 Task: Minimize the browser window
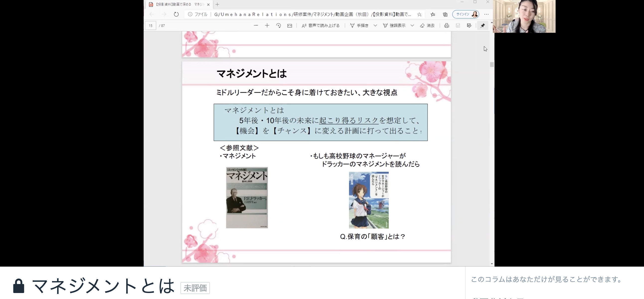(x=462, y=2)
